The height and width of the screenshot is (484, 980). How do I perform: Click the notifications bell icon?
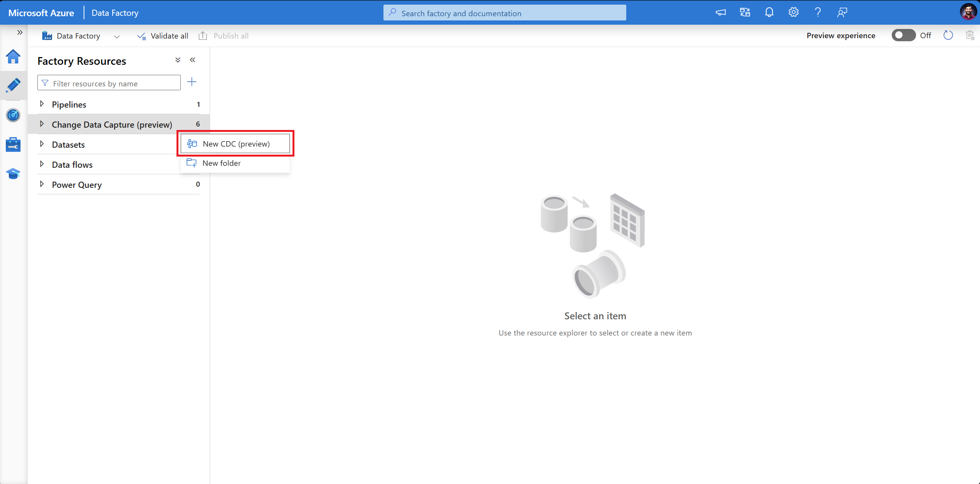tap(769, 12)
